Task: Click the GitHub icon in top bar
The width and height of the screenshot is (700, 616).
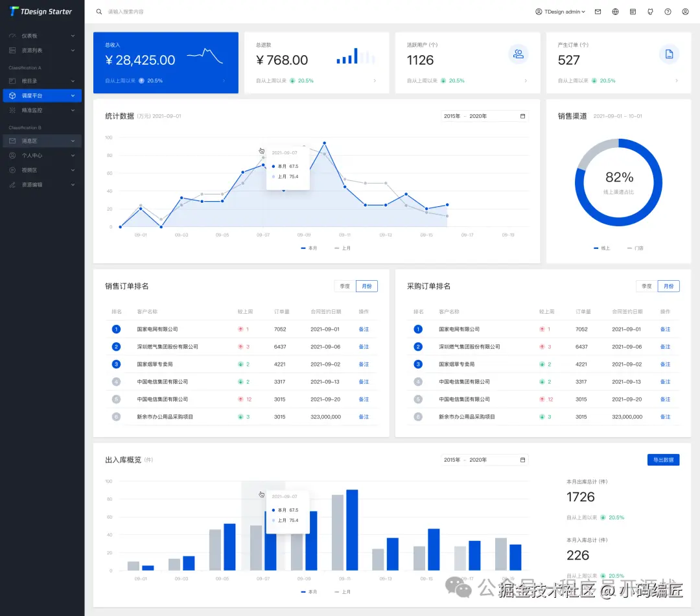Action: click(x=650, y=12)
